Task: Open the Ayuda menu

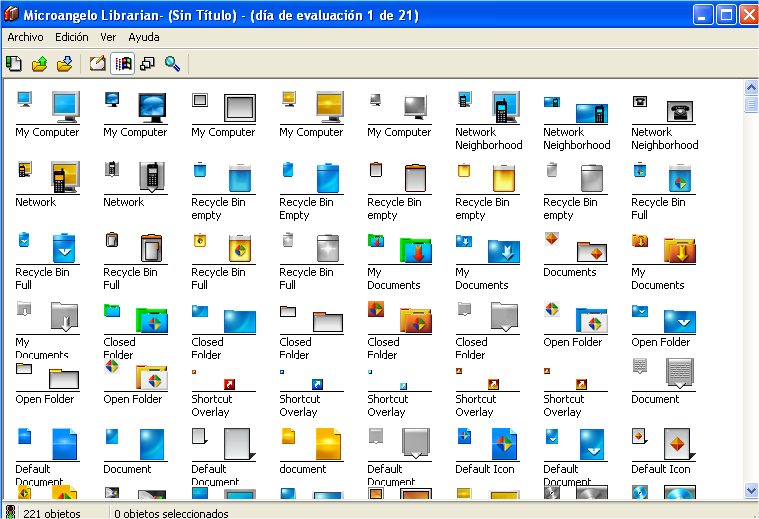Action: 144,37
